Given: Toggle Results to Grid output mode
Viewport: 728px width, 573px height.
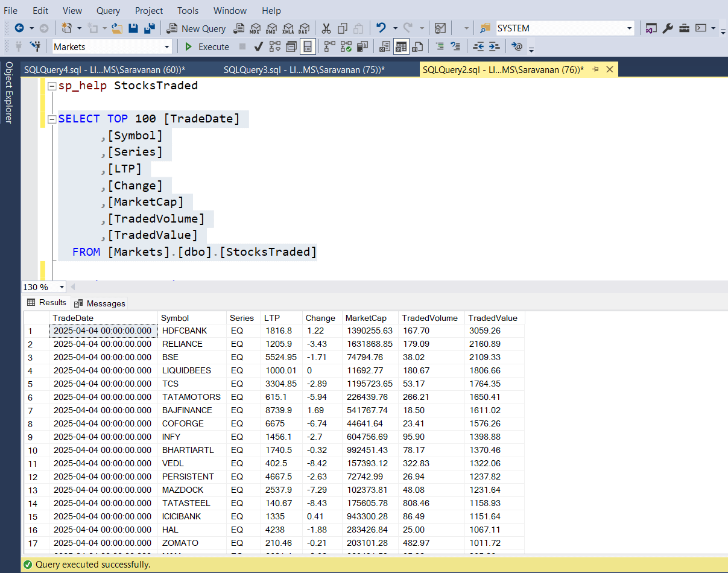Looking at the screenshot, I should (x=401, y=46).
